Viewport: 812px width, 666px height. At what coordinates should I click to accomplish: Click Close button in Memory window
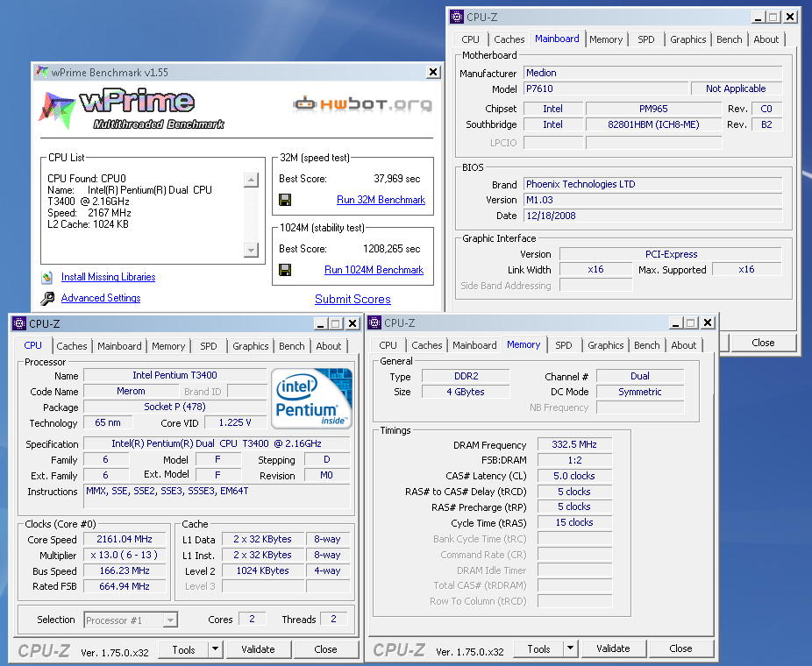tap(680, 648)
